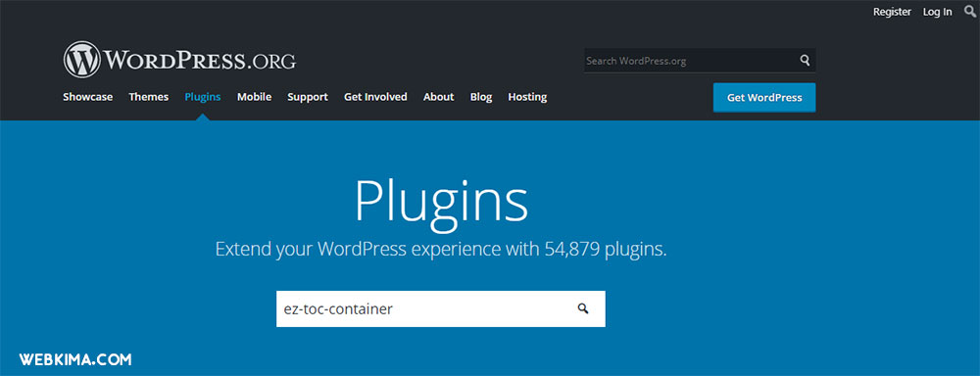Click the WordPress.org logo

pos(179,60)
